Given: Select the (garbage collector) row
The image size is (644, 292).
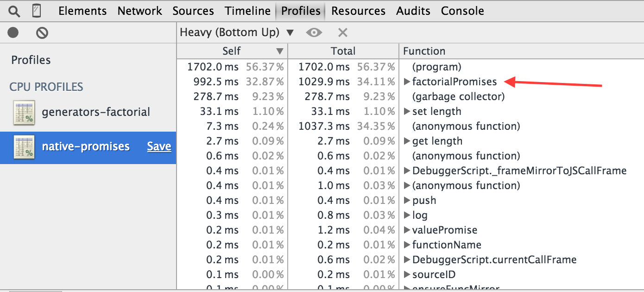Looking at the screenshot, I should 410,97.
